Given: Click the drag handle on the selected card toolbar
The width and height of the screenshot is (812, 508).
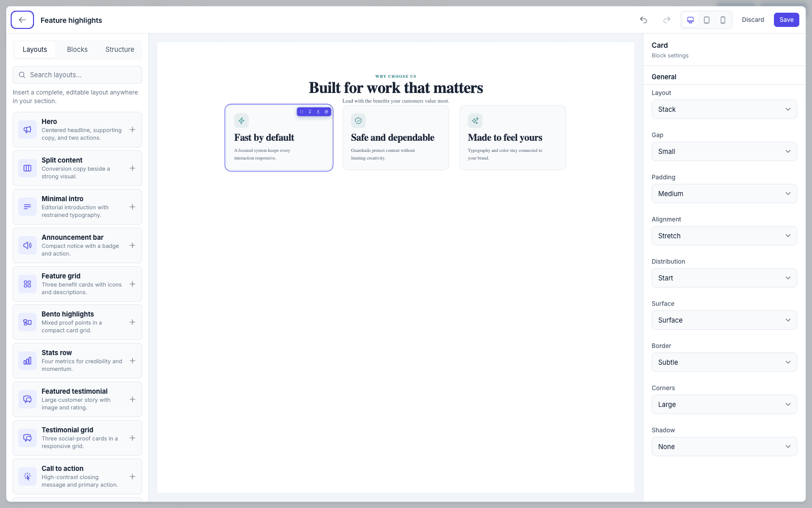Looking at the screenshot, I should tap(301, 112).
